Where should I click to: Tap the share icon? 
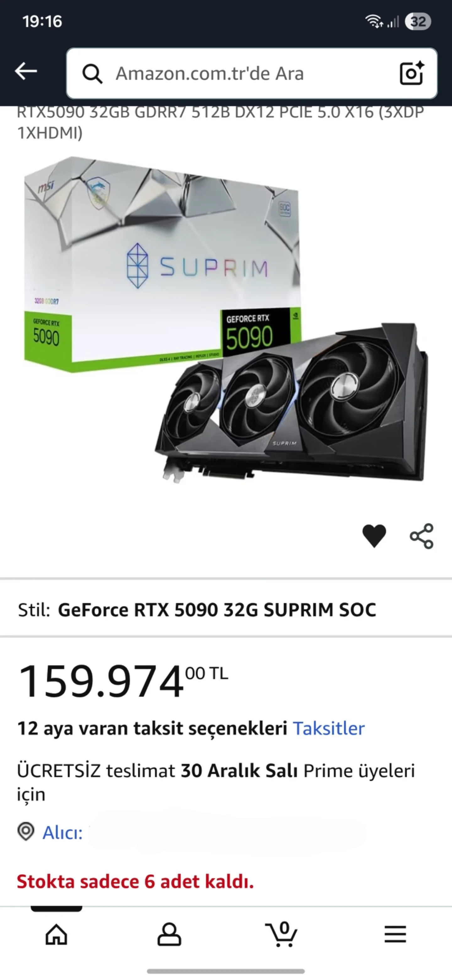tap(422, 536)
